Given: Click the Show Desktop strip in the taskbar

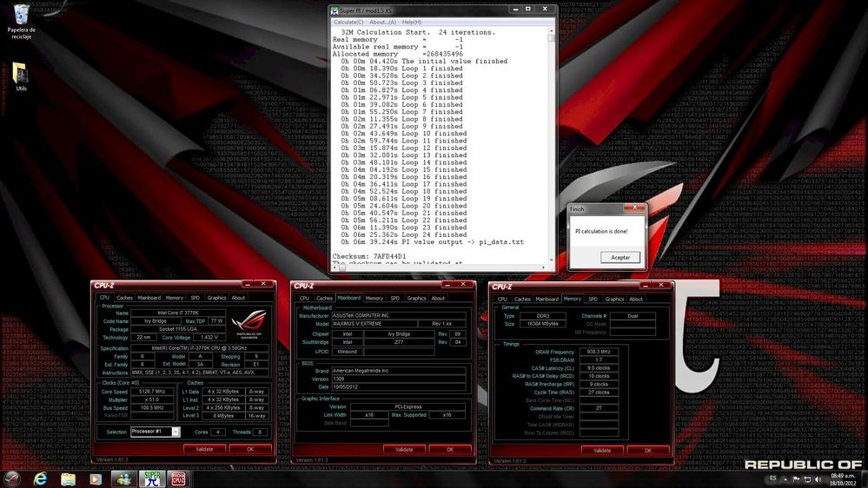Looking at the screenshot, I should pyautogui.click(x=864, y=479).
